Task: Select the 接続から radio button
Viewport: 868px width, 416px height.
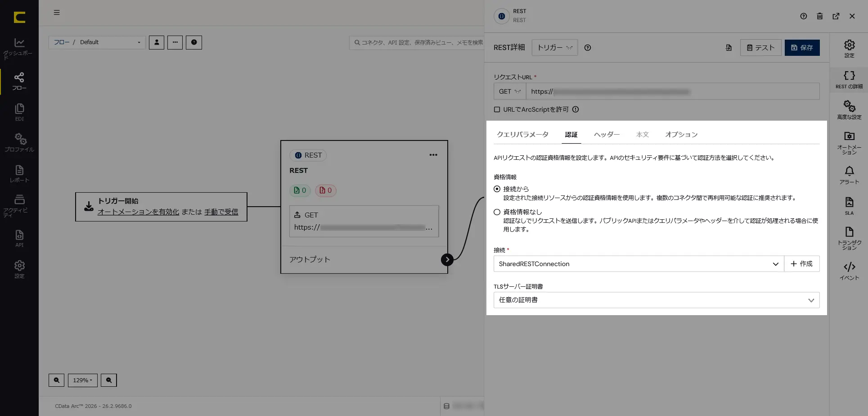Action: pyautogui.click(x=497, y=189)
